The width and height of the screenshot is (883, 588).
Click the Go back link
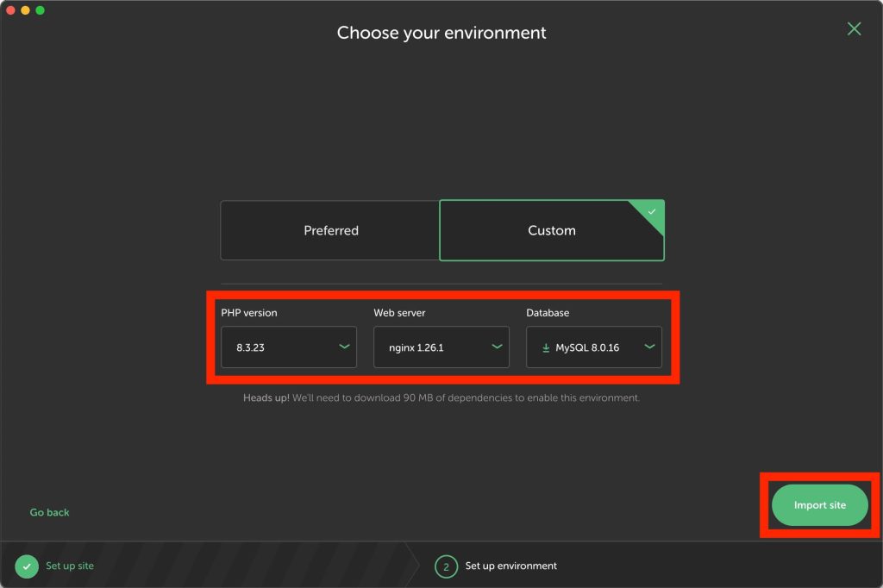49,512
